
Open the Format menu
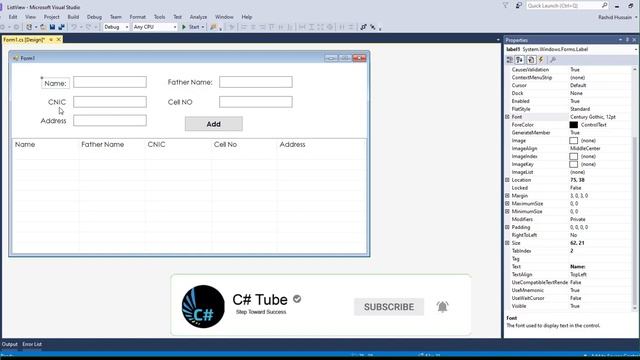tap(138, 17)
